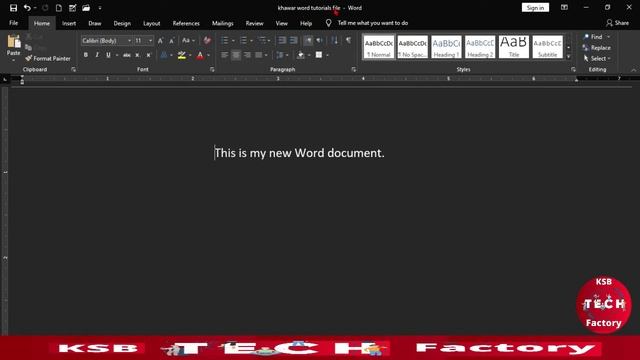
Task: Click the Share button
Action: pyautogui.click(x=617, y=23)
